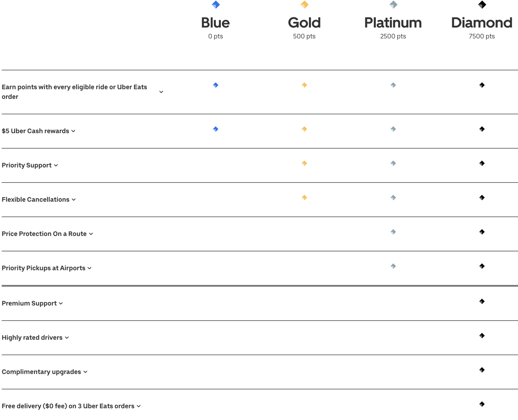Click Blue diamond in $5 Uber Cash rewards row
518x420 pixels.
tap(216, 129)
